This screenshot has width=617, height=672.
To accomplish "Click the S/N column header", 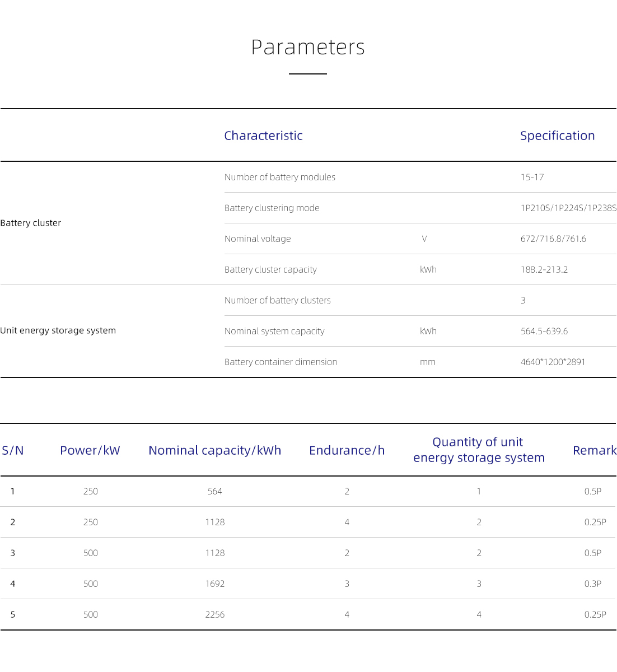I will pyautogui.click(x=13, y=450).
